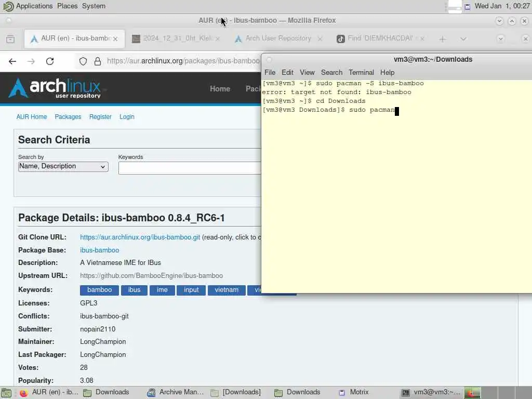
Task: Open the Package Base ibus-bamboo link
Action: pos(99,250)
